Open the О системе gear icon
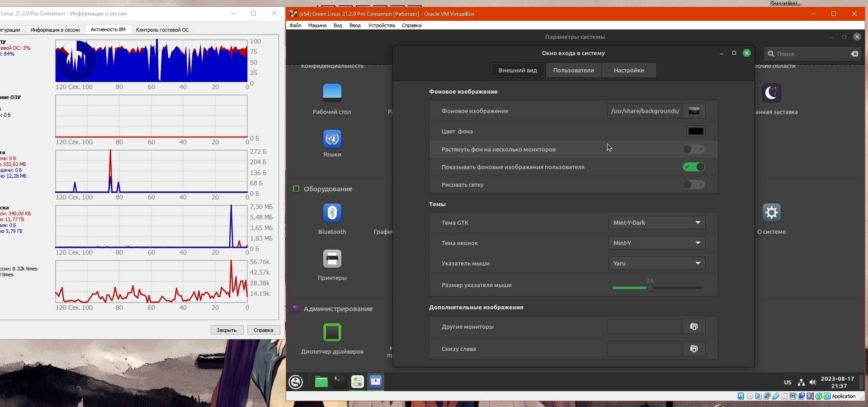Screen dimensions: 868x407 [772, 213]
